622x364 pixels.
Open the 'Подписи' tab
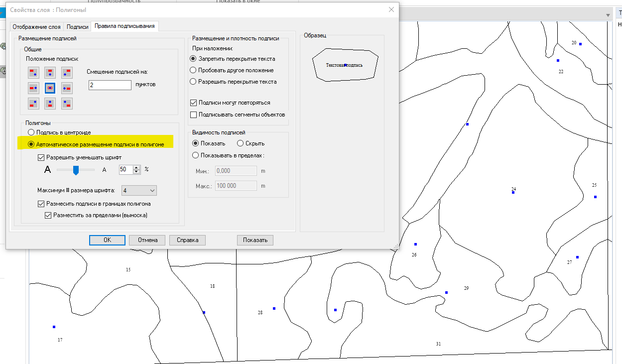click(78, 26)
